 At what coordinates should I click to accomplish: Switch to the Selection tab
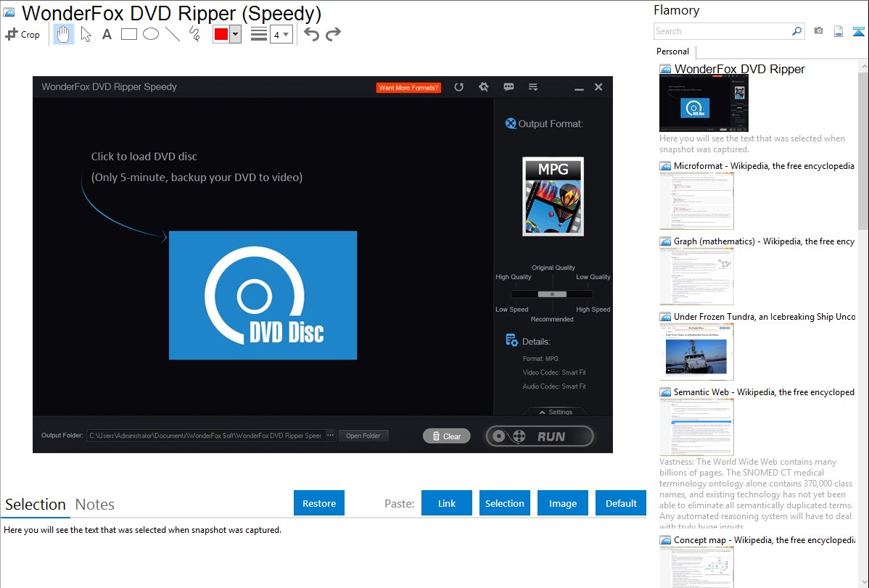pos(36,505)
